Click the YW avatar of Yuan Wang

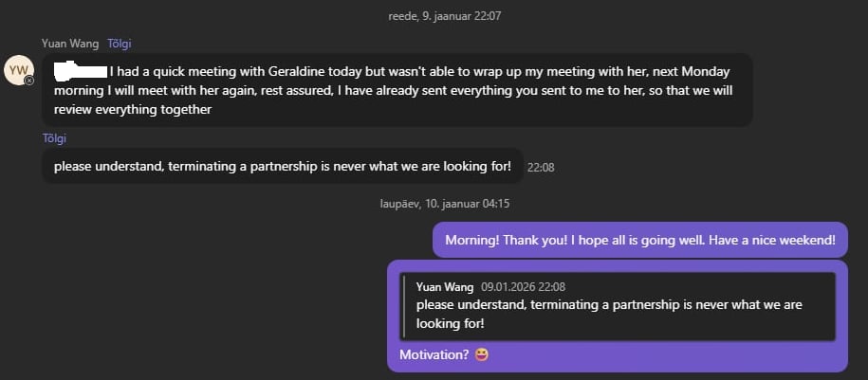click(x=19, y=70)
